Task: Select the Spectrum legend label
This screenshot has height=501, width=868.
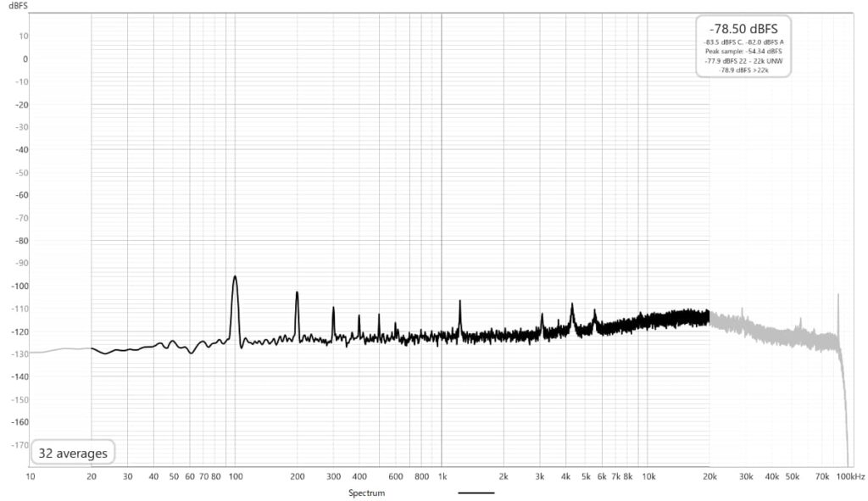Action: [367, 493]
